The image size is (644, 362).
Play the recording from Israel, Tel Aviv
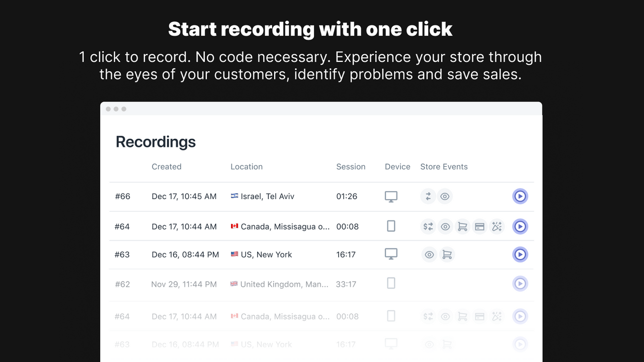520,196
